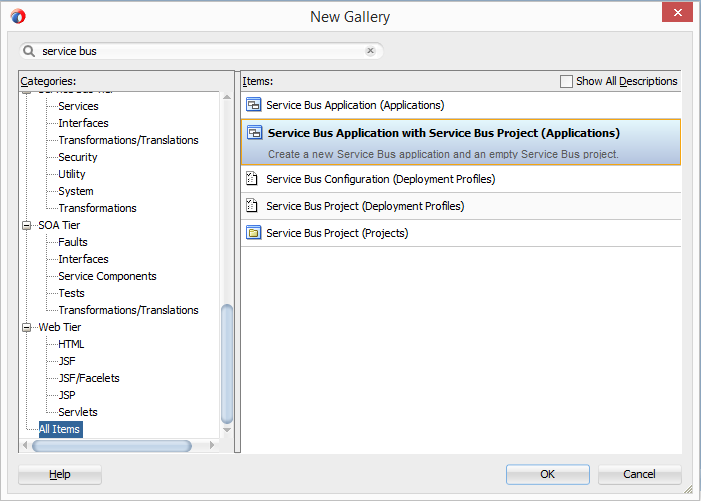The width and height of the screenshot is (701, 501).
Task: Collapse the SOA Tier category
Action: click(27, 225)
